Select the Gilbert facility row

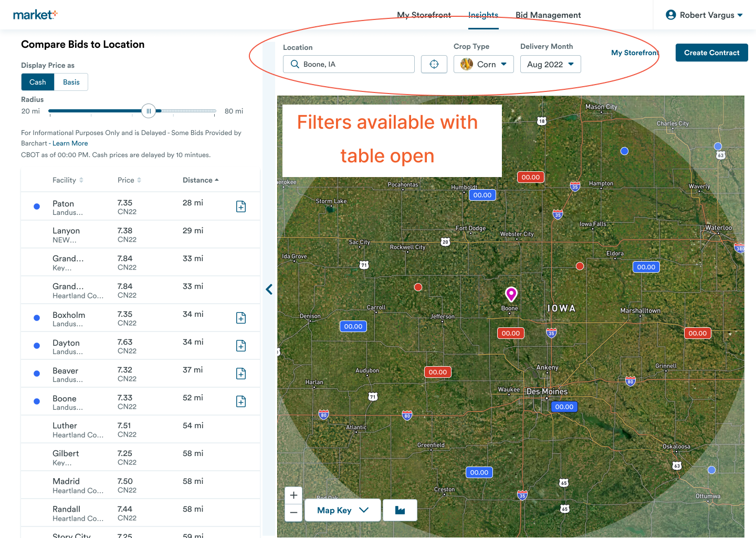pyautogui.click(x=141, y=457)
